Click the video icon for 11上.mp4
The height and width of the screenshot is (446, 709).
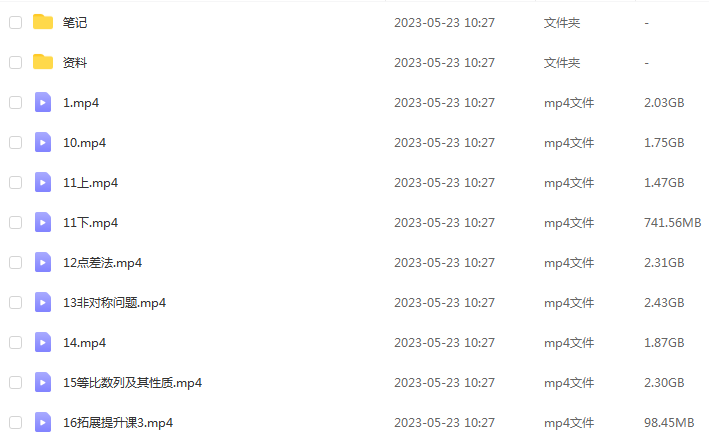[x=43, y=182]
